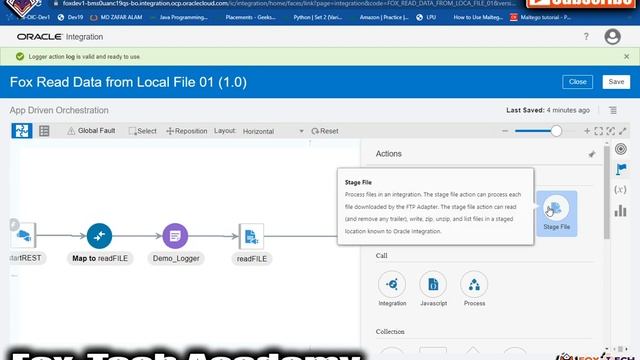The height and width of the screenshot is (360, 640).
Task: Zoom out with minus icon
Action: click(x=505, y=131)
